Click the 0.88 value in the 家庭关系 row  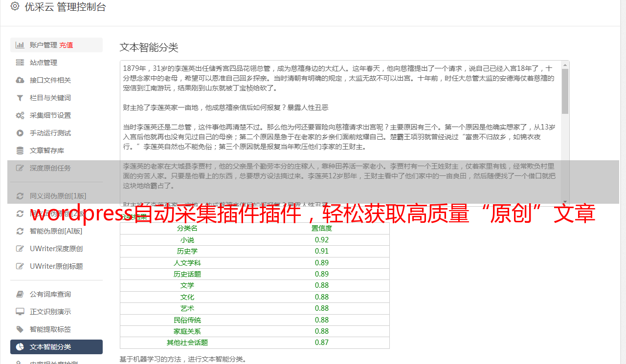[x=322, y=331]
